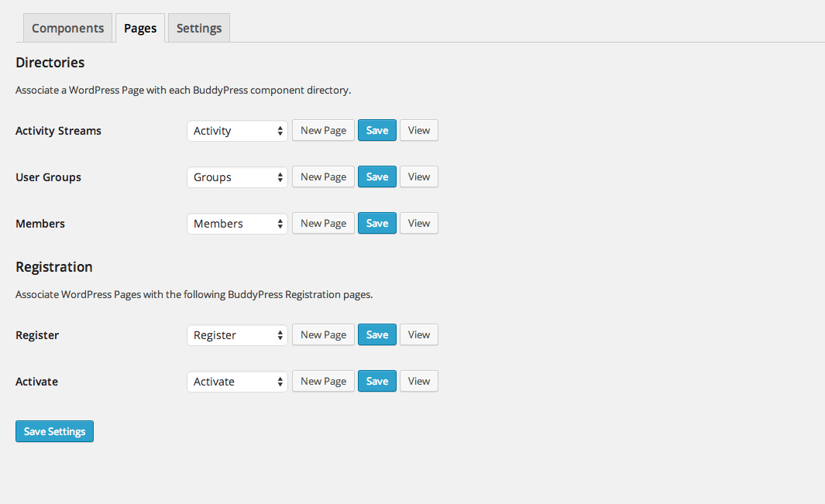The image size is (825, 504).
Task: Create a New Page for Activate
Action: coord(323,381)
